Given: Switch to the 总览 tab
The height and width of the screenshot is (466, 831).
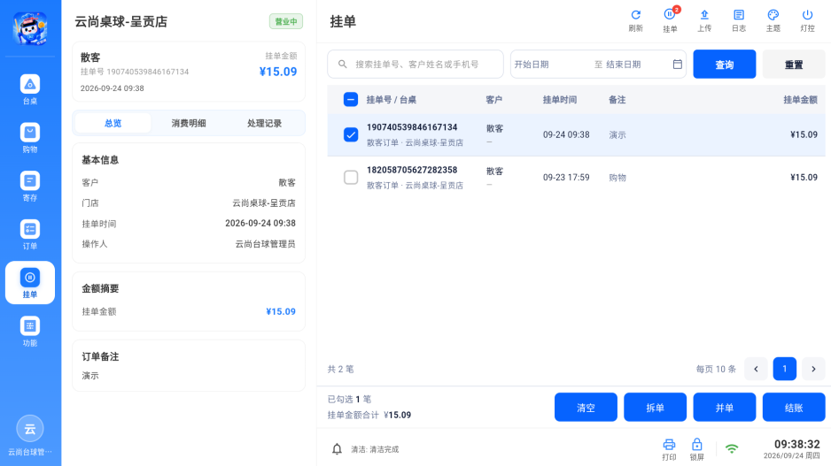Looking at the screenshot, I should click(x=113, y=123).
